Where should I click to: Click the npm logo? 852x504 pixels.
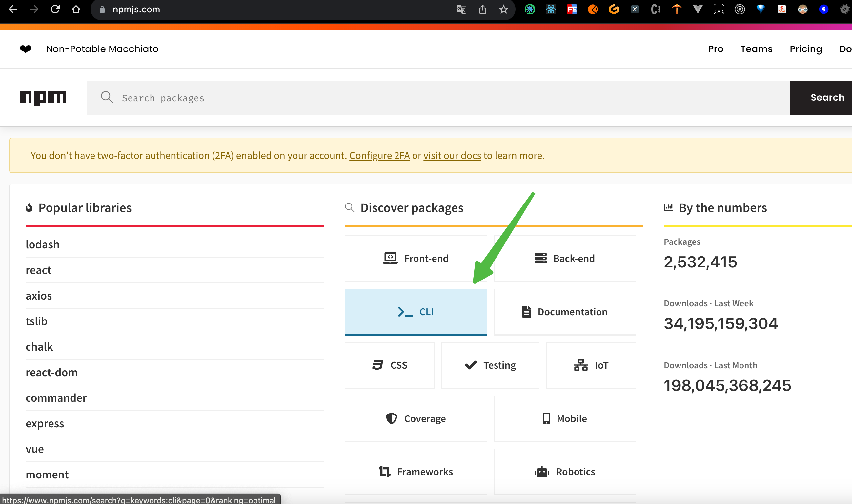[43, 97]
